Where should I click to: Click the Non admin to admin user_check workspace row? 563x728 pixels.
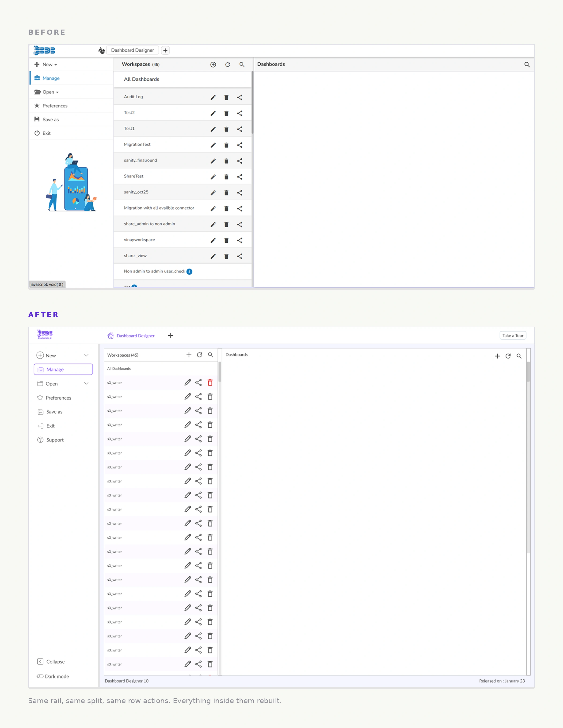pos(182,271)
